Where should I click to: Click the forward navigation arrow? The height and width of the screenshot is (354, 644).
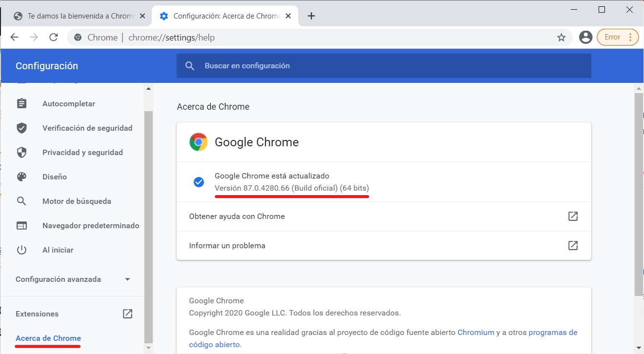point(34,37)
